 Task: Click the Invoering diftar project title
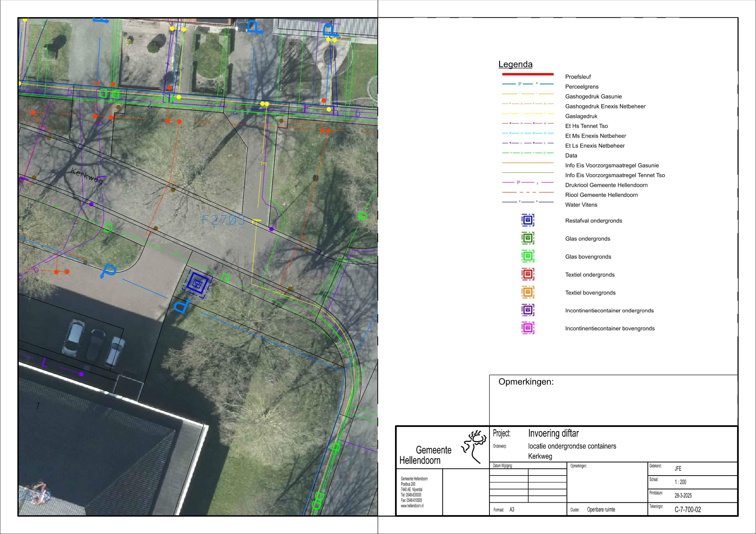[553, 433]
